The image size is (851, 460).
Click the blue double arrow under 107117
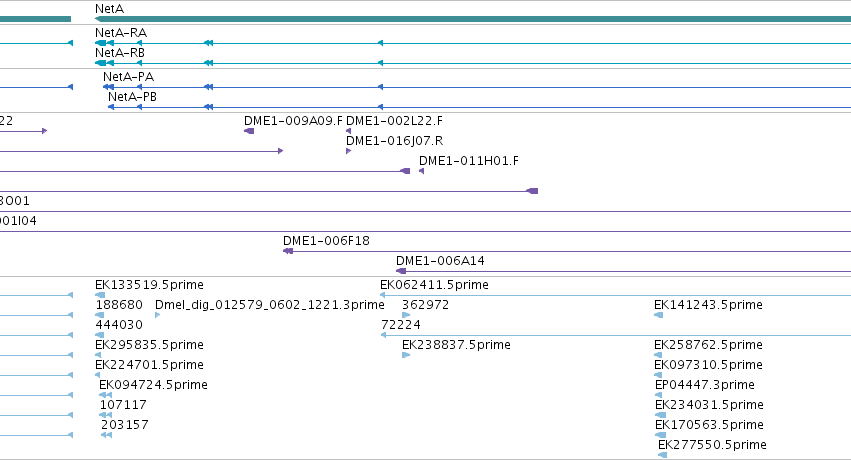(x=106, y=415)
